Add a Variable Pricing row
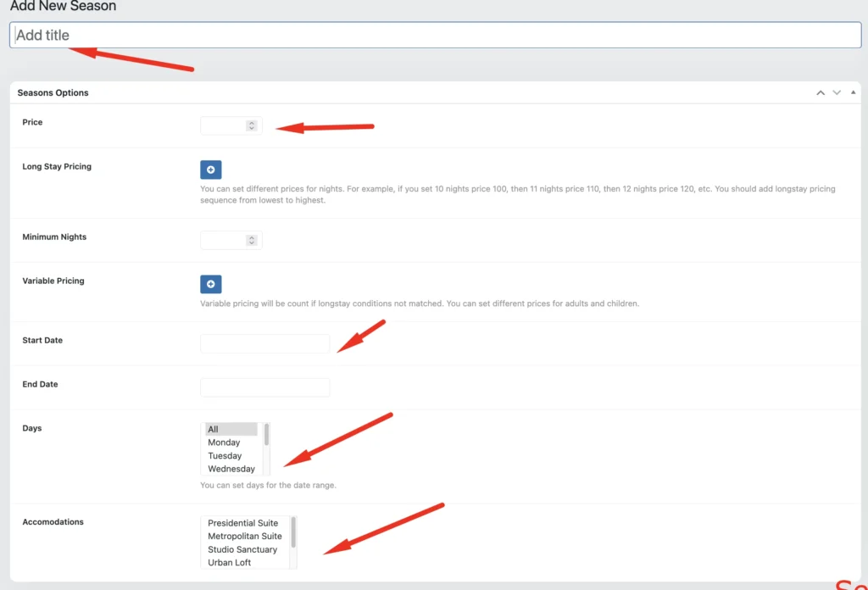Viewport: 868px width, 590px height. (x=210, y=284)
